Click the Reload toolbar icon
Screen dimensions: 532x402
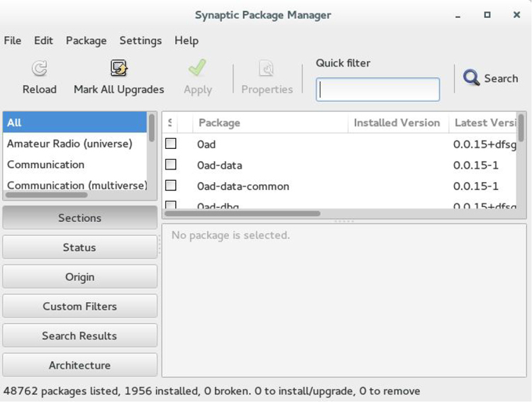[x=39, y=69]
